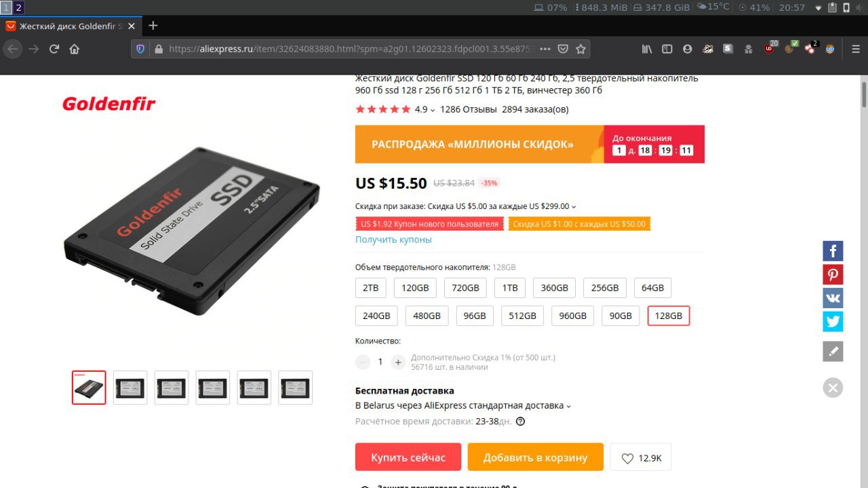This screenshot has width=868, height=488.
Task: Expand the 4.9 rating breakdown chevron
Action: pos(433,110)
